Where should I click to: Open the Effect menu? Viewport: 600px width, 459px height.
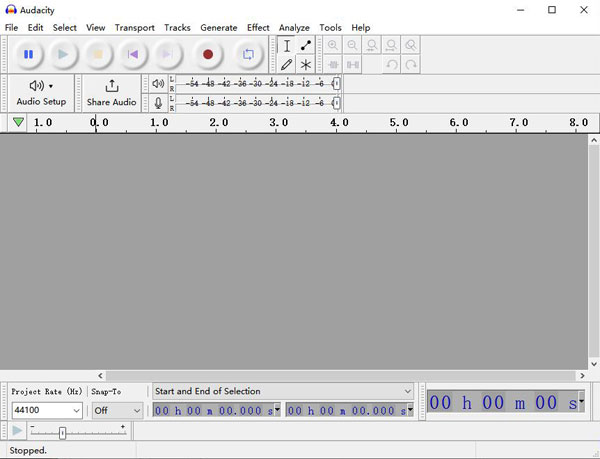(258, 28)
